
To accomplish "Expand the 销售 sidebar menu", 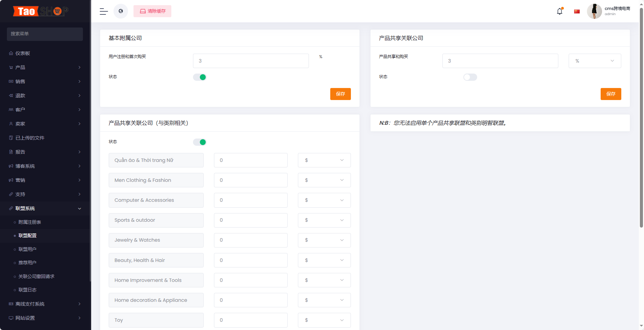I will tap(45, 81).
